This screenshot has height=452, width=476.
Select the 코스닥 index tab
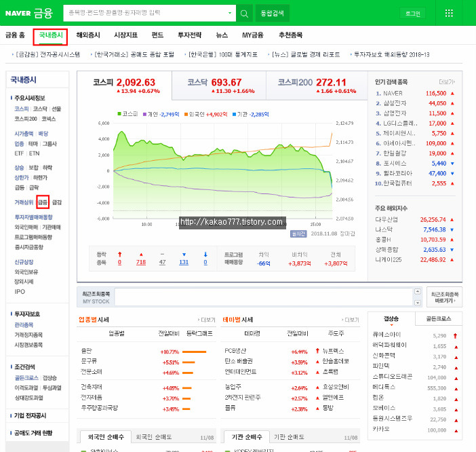219,86
